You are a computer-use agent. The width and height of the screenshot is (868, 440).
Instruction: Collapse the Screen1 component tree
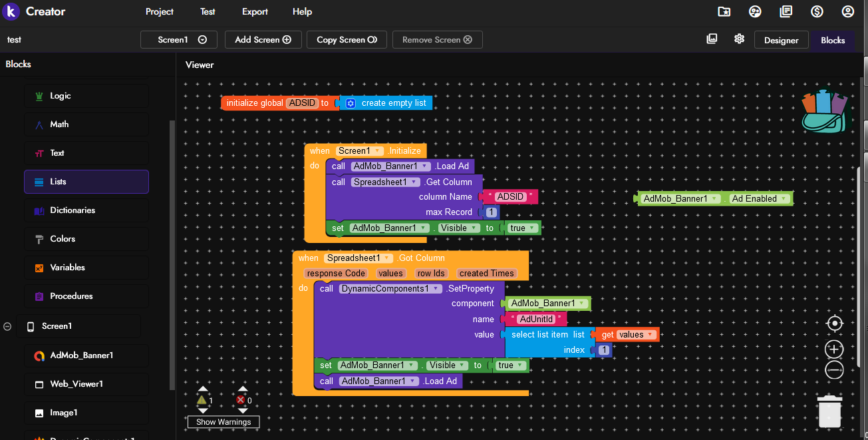tap(7, 326)
